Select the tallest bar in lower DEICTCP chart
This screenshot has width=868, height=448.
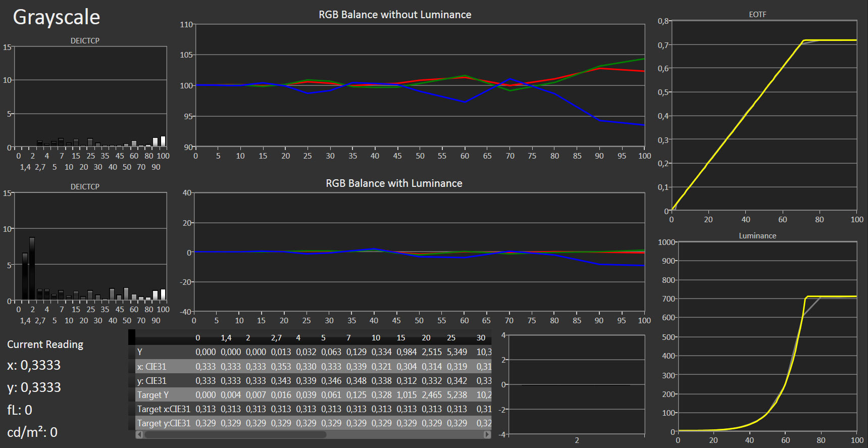32,268
